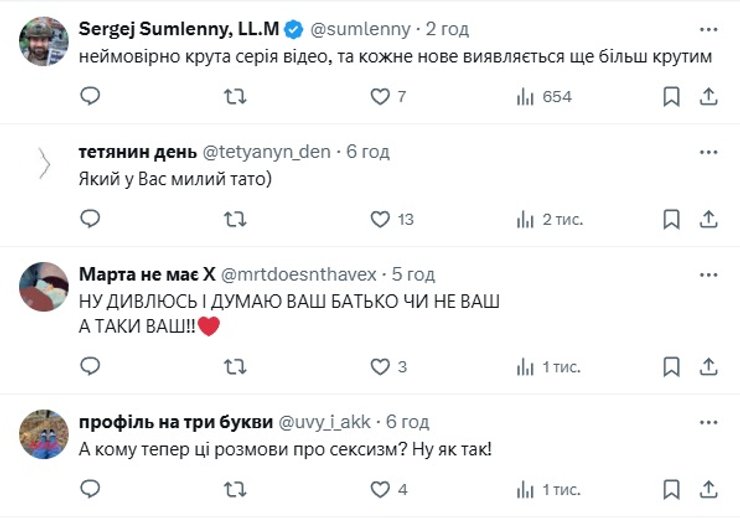Open Марта не має X profile avatar
This screenshot has height=519, width=740.
44,287
